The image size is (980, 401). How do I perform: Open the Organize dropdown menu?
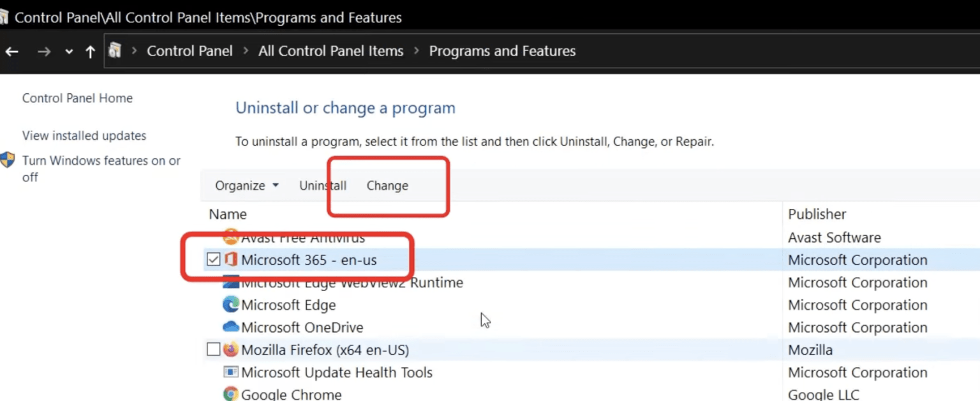pos(247,186)
